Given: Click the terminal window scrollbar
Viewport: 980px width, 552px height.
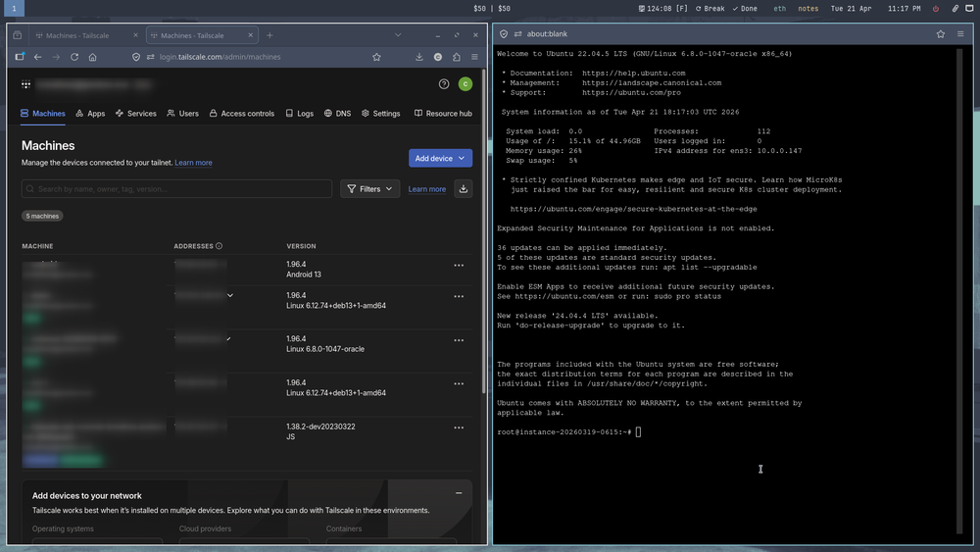Looking at the screenshot, I should pyautogui.click(x=959, y=290).
